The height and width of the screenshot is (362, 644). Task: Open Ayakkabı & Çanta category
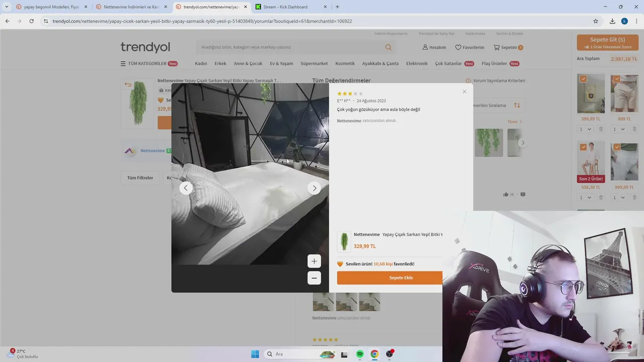tap(380, 64)
